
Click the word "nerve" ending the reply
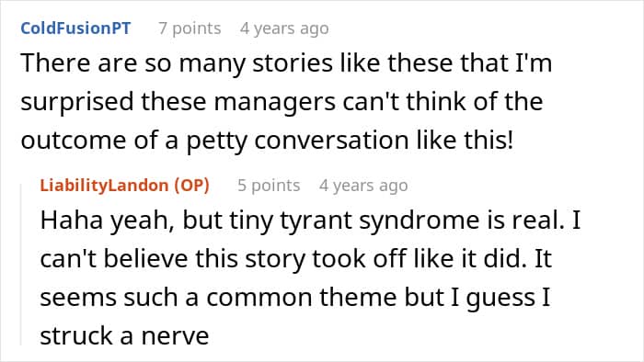click(175, 337)
